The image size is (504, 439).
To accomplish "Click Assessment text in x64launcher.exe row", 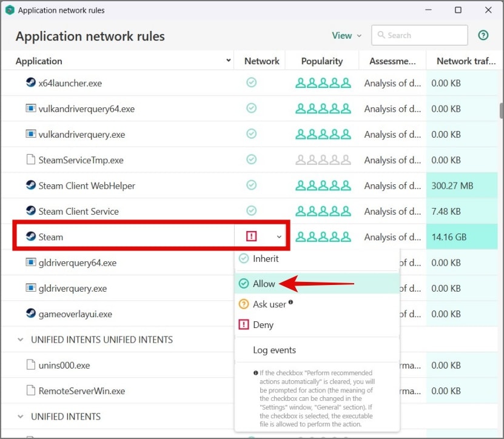I will click(392, 83).
